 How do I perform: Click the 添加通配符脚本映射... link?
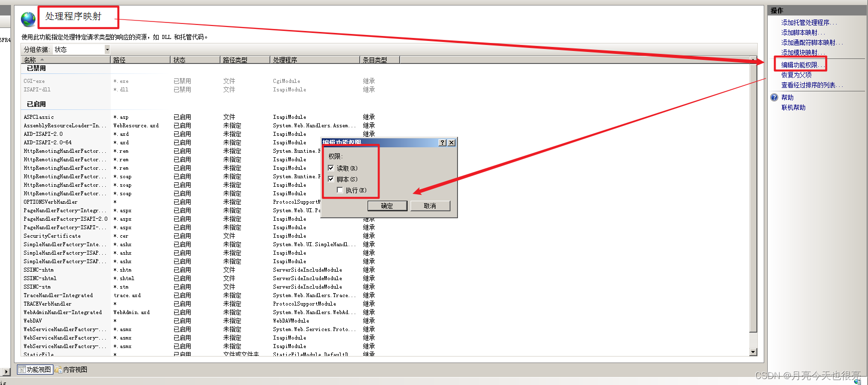812,42
